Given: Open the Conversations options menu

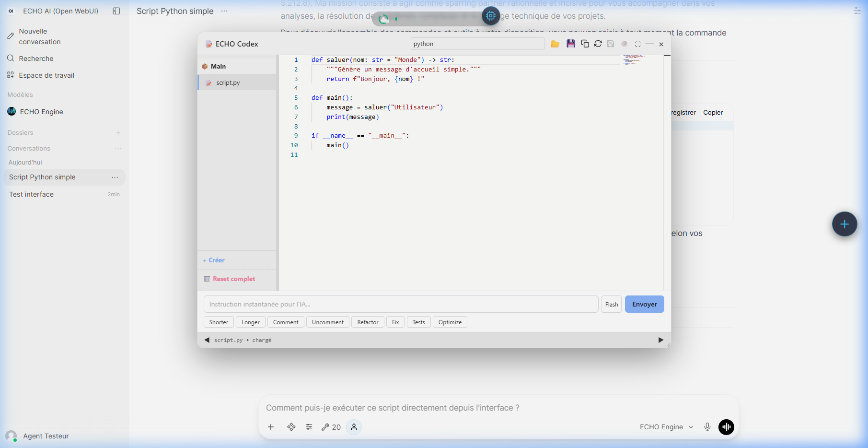Looking at the screenshot, I should (x=118, y=149).
